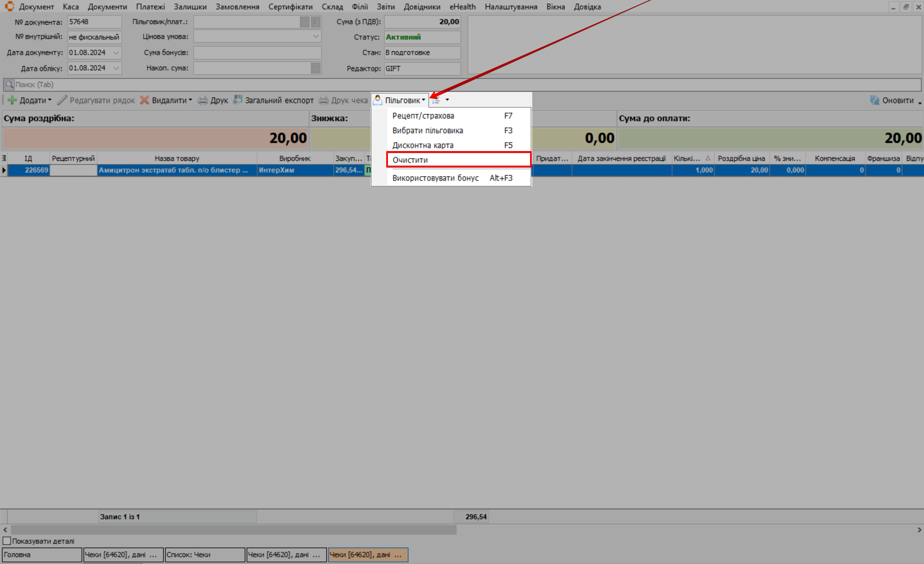Open the Звіти menu
The image size is (924, 564).
385,7
